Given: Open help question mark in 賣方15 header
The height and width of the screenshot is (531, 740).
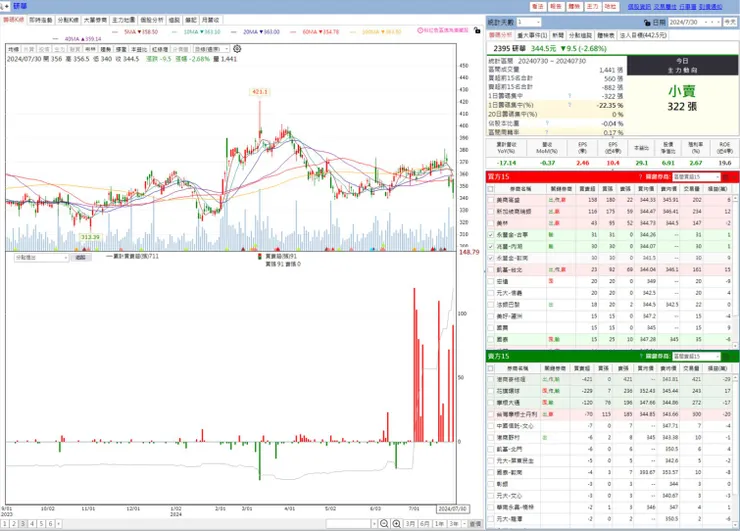Looking at the screenshot, I should (x=640, y=356).
